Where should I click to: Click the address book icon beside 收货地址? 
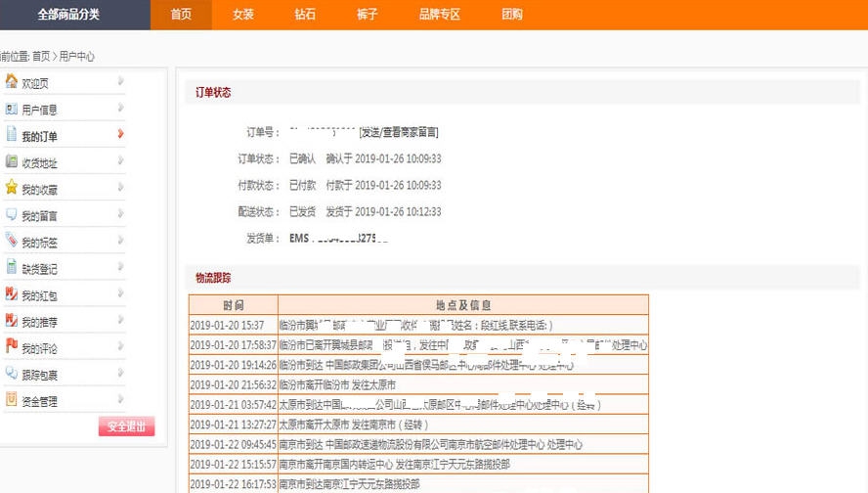(x=11, y=161)
